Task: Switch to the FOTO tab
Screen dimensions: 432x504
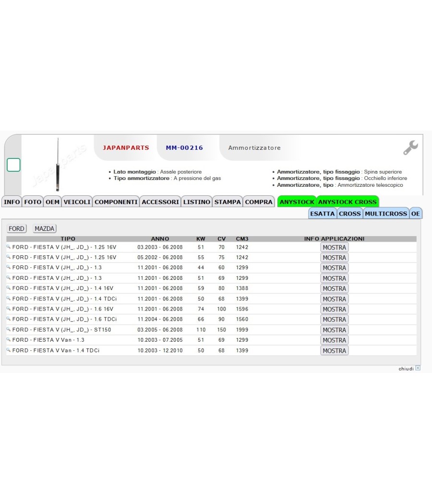Action: pyautogui.click(x=33, y=202)
